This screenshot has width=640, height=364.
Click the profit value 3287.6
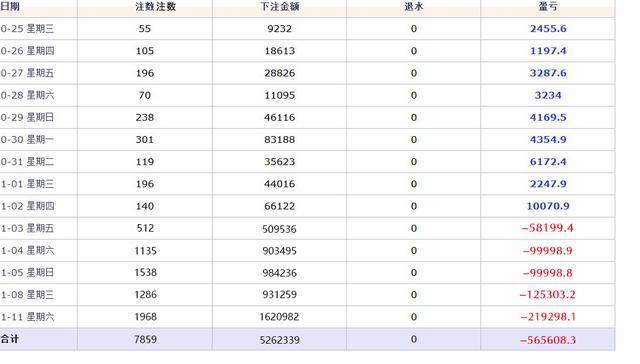tap(548, 73)
